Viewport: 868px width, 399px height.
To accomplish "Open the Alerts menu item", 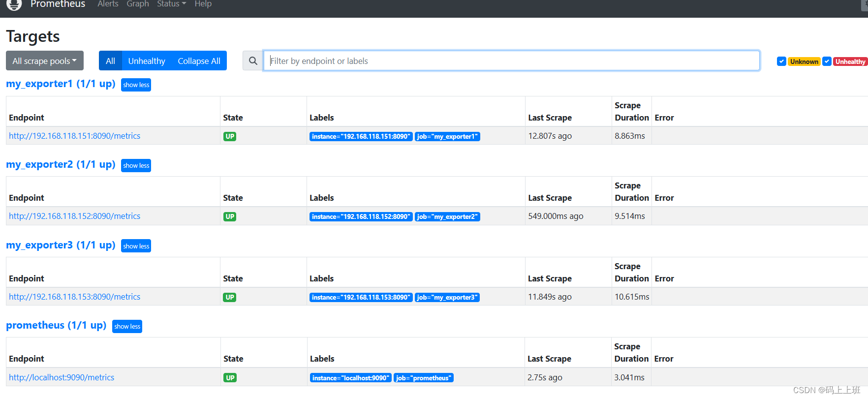I will pos(108,4).
